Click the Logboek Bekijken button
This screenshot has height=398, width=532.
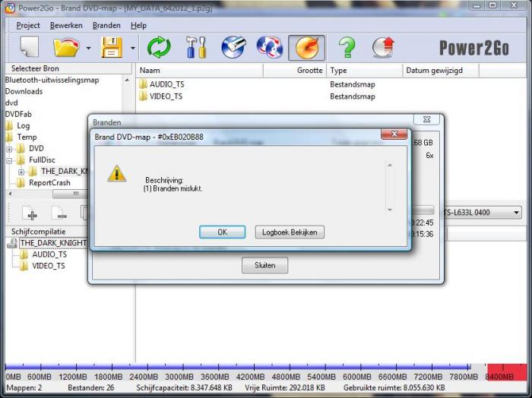[290, 232]
